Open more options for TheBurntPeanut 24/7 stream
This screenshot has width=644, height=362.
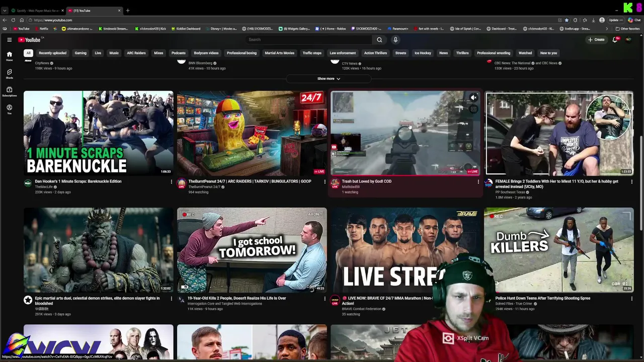(325, 182)
